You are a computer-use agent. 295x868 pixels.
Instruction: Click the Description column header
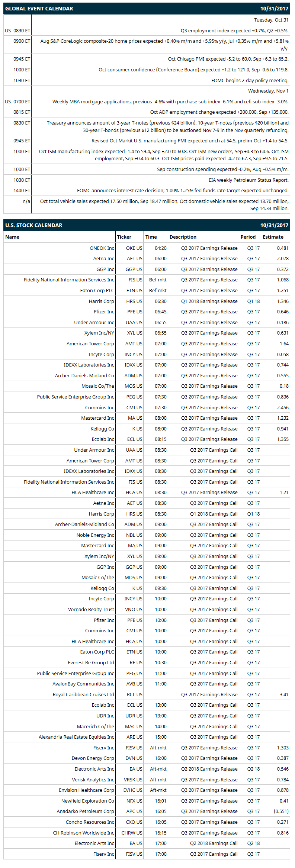tap(183, 237)
